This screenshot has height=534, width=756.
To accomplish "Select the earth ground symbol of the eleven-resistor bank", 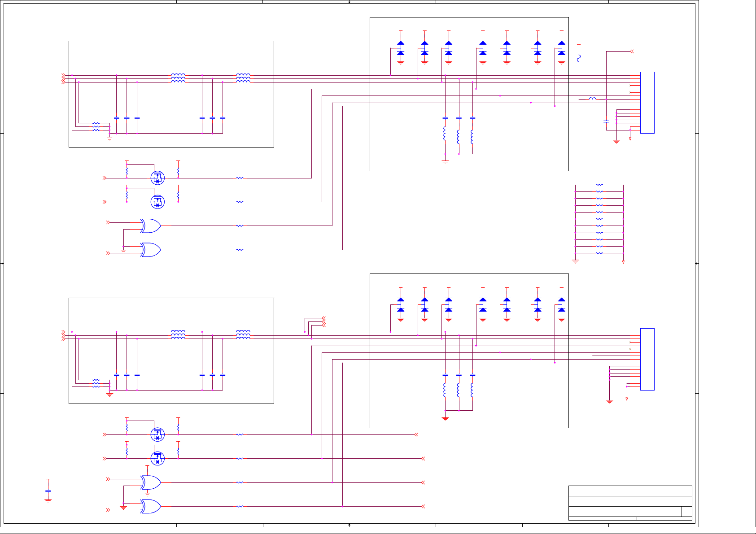I will pos(576,260).
